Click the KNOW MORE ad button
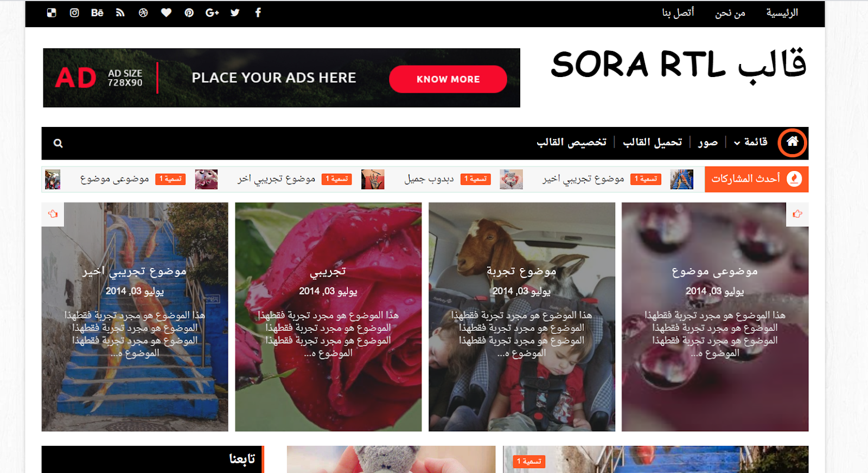Viewport: 868px width, 473px height. 448,79
